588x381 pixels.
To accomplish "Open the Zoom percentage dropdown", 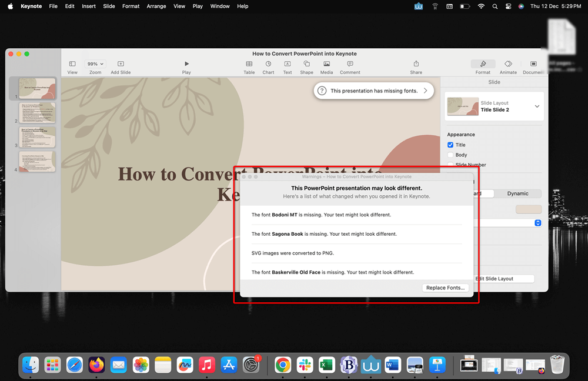I will point(95,63).
